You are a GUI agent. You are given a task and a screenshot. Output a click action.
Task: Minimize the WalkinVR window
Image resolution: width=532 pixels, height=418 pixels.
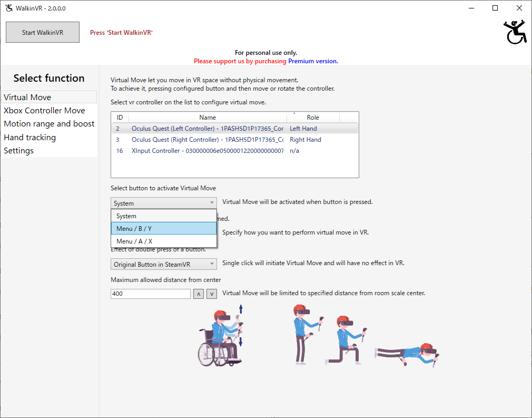(x=471, y=8)
